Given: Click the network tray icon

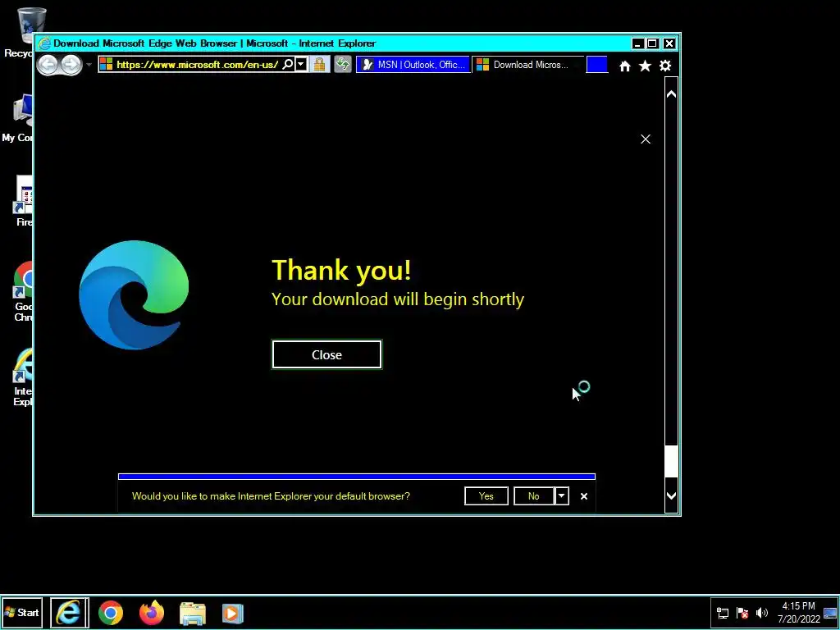Looking at the screenshot, I should pyautogui.click(x=723, y=613).
